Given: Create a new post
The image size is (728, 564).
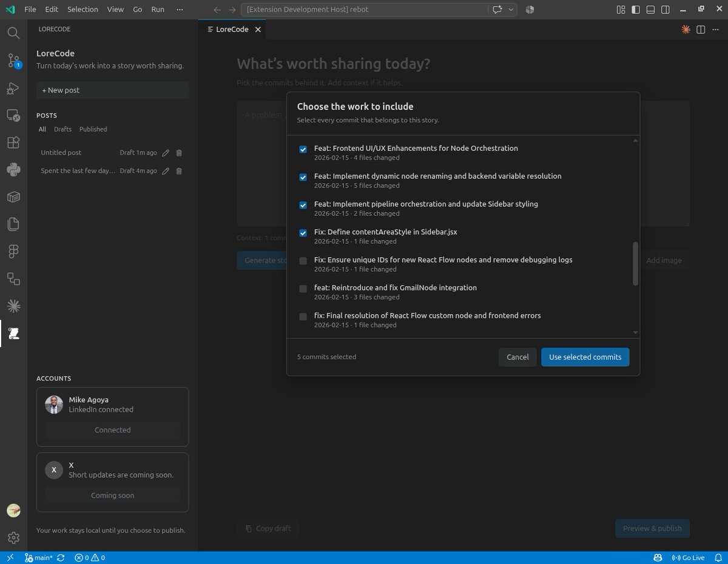Looking at the screenshot, I should [112, 90].
